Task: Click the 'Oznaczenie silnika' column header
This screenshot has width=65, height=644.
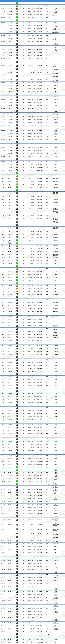Action: pyautogui.click(x=56, y=1)
